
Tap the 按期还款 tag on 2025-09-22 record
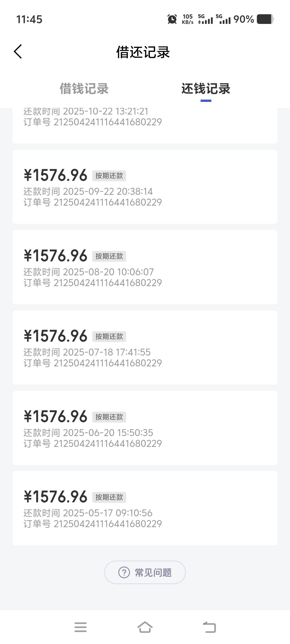(x=109, y=176)
